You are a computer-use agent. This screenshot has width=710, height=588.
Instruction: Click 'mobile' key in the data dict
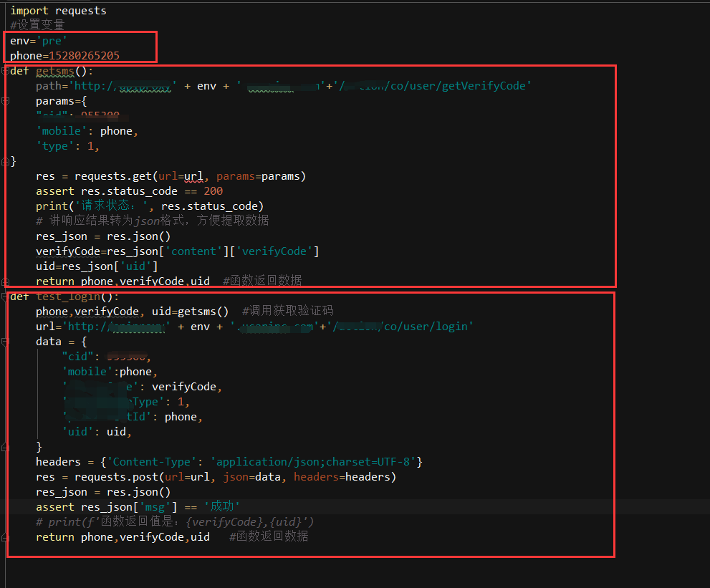tap(87, 372)
